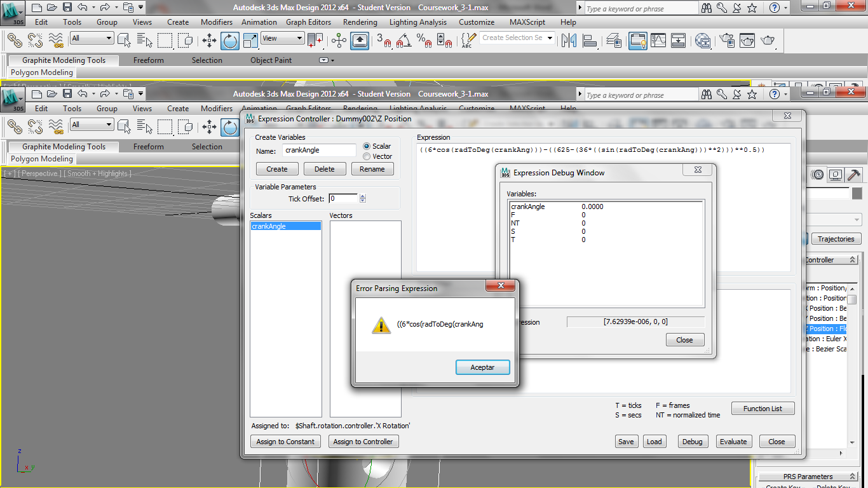Click the Tick Offset spinner arrows
Viewport: 868px width, 488px height.
pyautogui.click(x=363, y=199)
